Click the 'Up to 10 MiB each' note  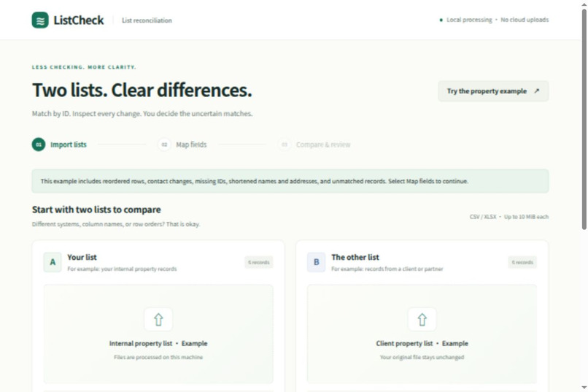(526, 217)
